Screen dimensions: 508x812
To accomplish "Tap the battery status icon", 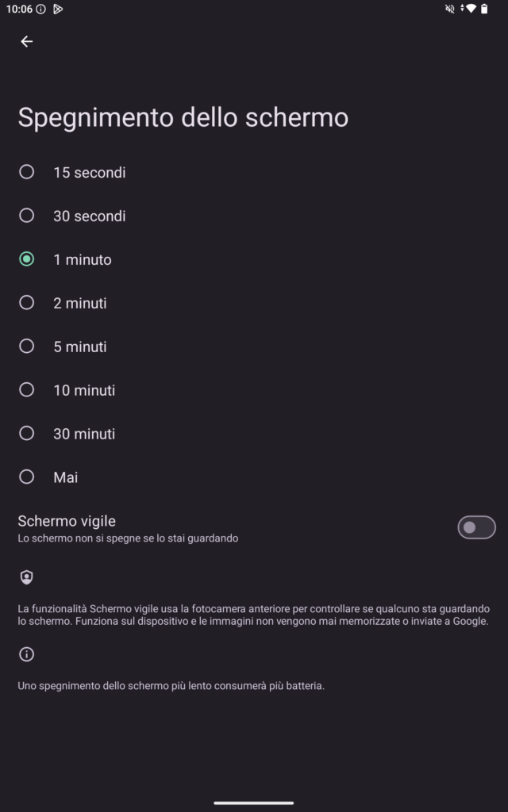I will coord(484,9).
